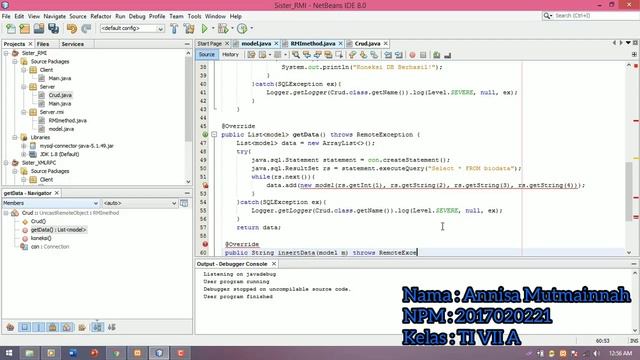Close the Start Page tab
Screen dimensions: 640x360
227,44
